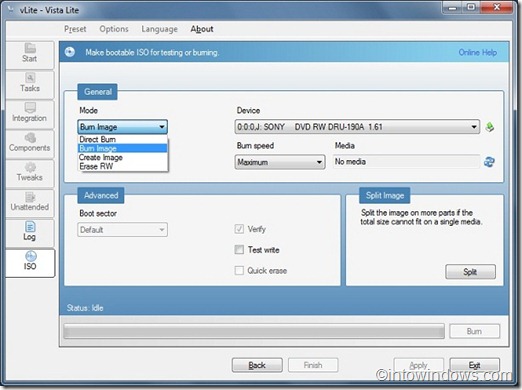Go to Components sidebar section
The height and width of the screenshot is (390, 522).
click(x=30, y=143)
